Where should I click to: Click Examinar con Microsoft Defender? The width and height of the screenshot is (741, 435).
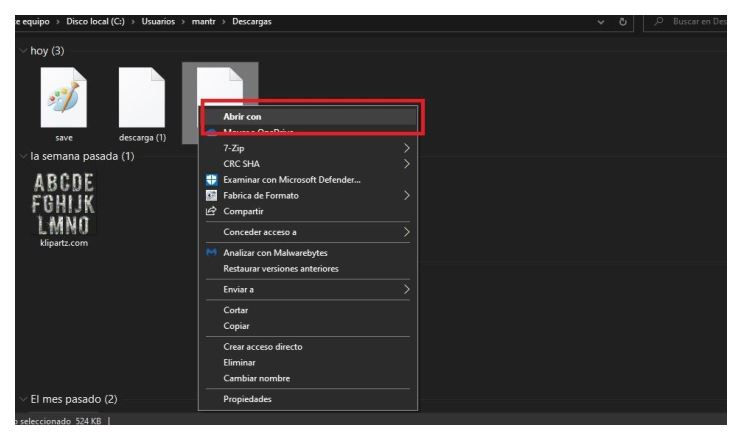pyautogui.click(x=308, y=180)
